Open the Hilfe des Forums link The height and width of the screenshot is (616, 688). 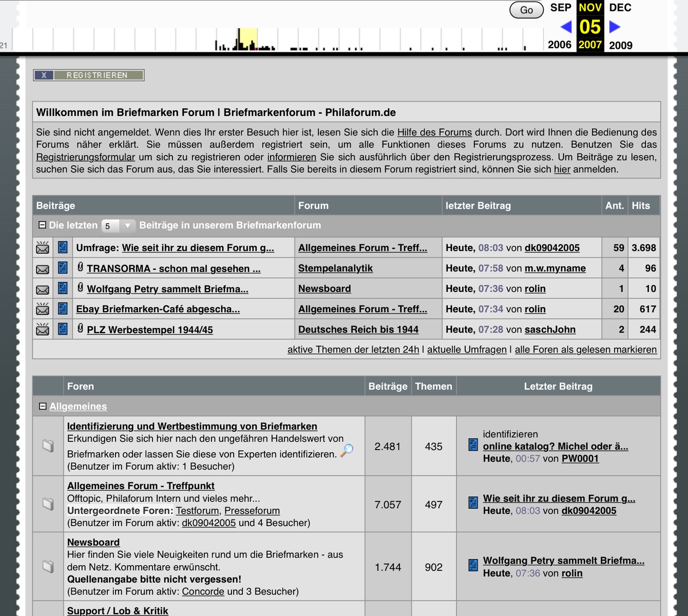pyautogui.click(x=434, y=132)
